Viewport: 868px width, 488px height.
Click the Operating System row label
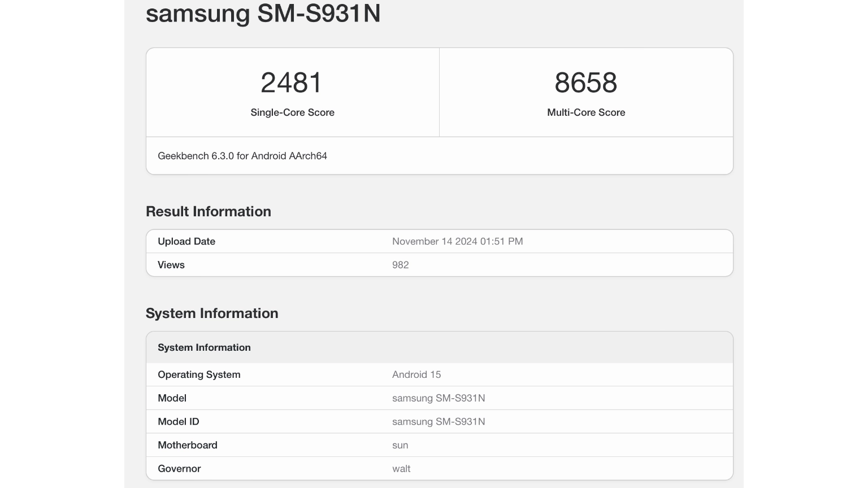[199, 374]
